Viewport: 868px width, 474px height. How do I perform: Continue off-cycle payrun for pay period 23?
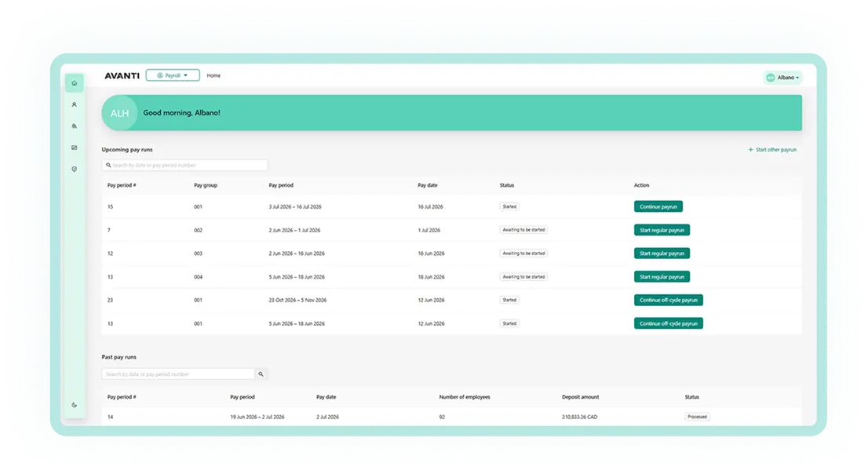pos(668,300)
